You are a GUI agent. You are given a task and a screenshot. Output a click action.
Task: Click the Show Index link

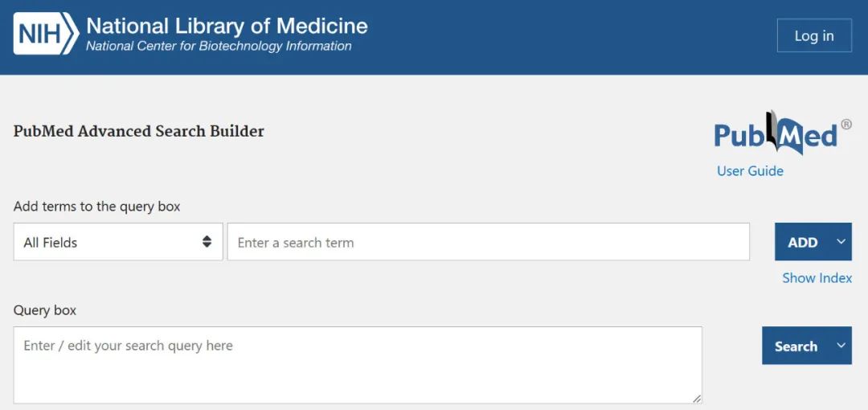(817, 277)
